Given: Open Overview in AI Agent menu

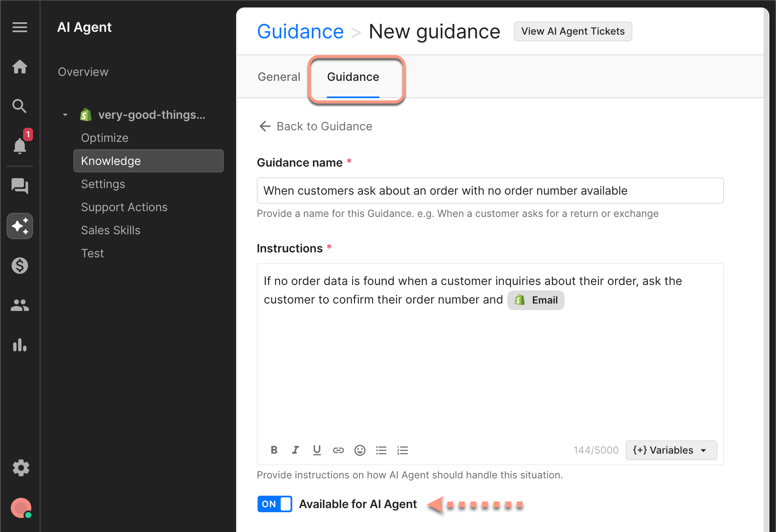Looking at the screenshot, I should coord(83,72).
